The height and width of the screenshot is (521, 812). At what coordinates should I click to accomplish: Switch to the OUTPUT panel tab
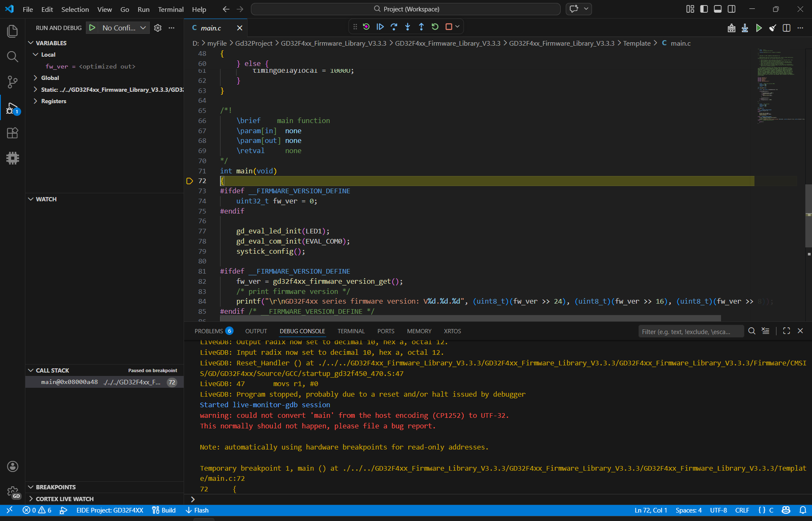pos(256,331)
